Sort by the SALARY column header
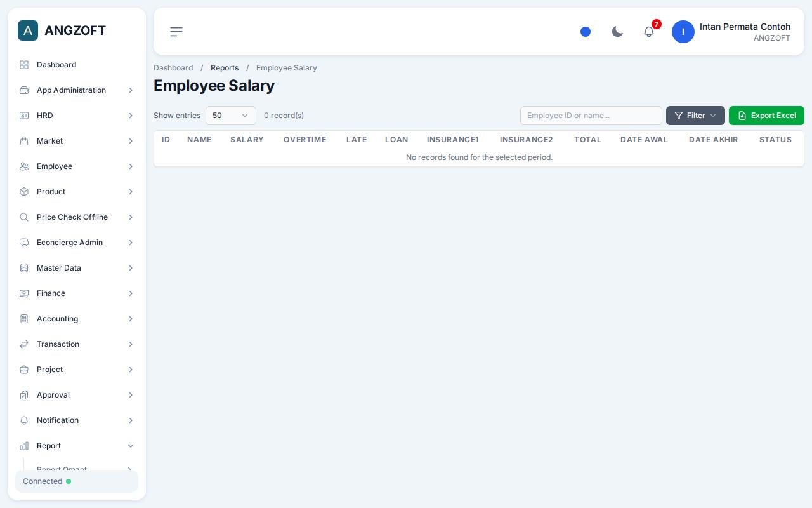Viewport: 812px width, 508px height. tap(247, 140)
